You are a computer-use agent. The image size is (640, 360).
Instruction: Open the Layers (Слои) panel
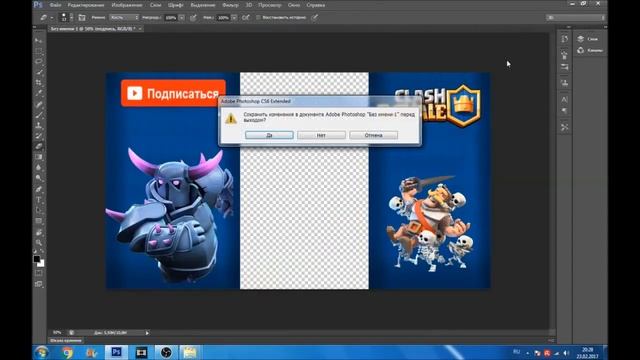[x=588, y=39]
